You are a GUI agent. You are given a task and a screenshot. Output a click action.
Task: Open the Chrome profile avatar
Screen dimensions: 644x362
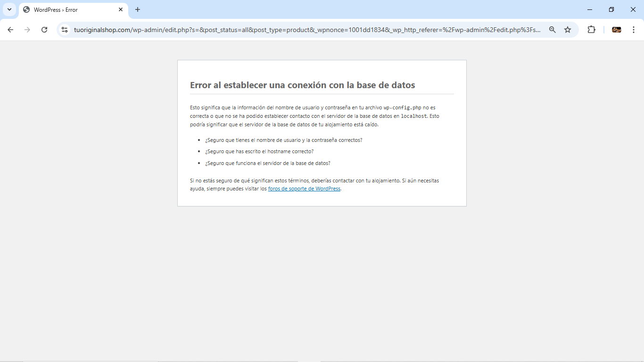click(x=617, y=30)
